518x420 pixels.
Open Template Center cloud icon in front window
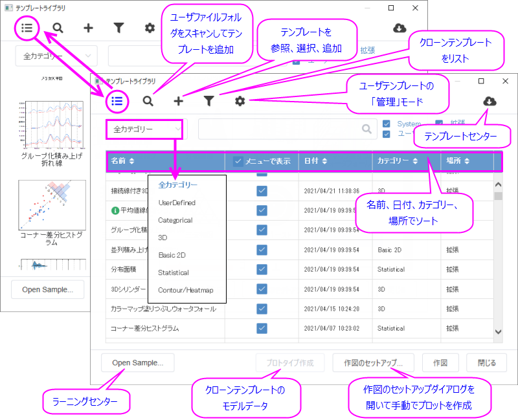coord(490,101)
